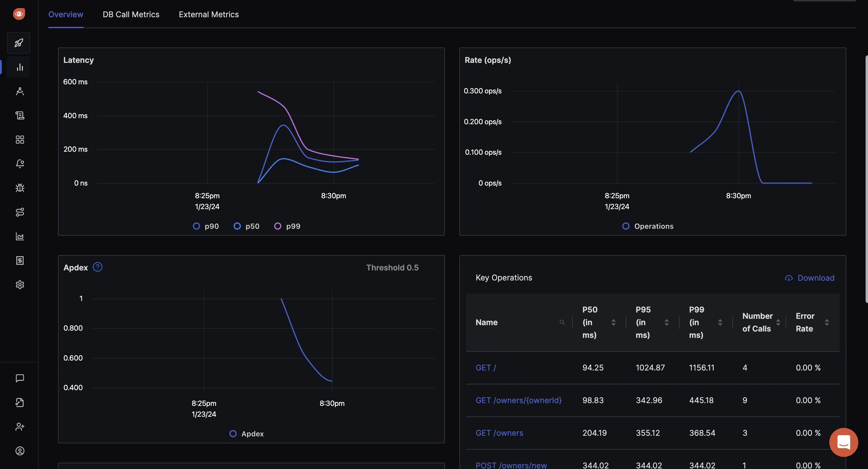Click the Apdex panel title
The height and width of the screenshot is (469, 868).
pos(76,267)
